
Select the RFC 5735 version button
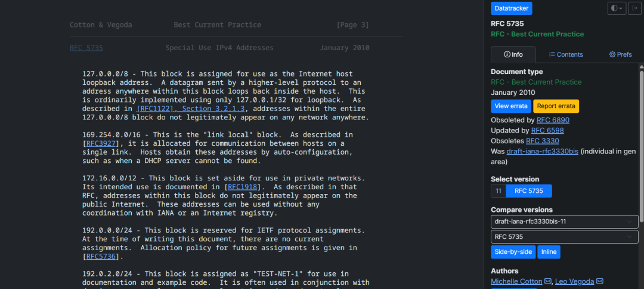point(529,191)
